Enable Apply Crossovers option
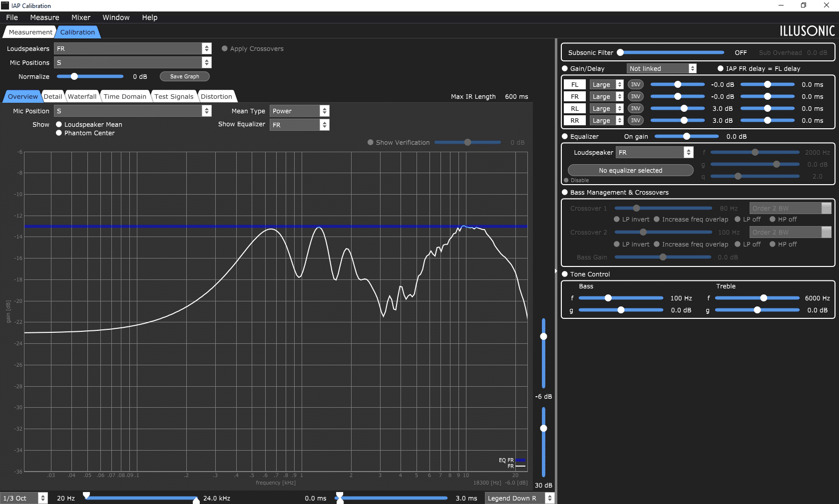839x504 pixels. 225,48
